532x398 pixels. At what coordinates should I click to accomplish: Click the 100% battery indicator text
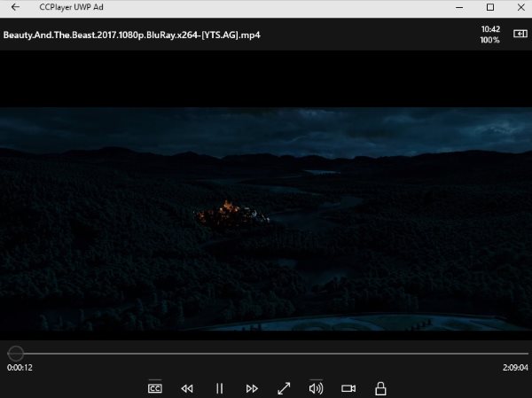click(490, 40)
